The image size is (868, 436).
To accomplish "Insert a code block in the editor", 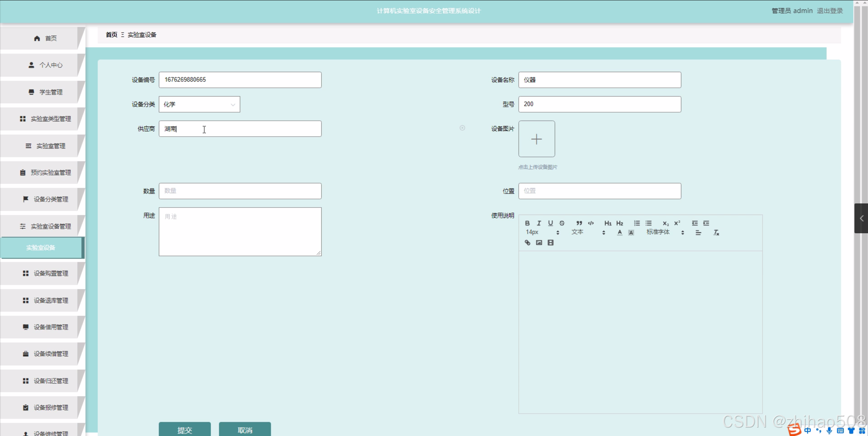I will 591,223.
